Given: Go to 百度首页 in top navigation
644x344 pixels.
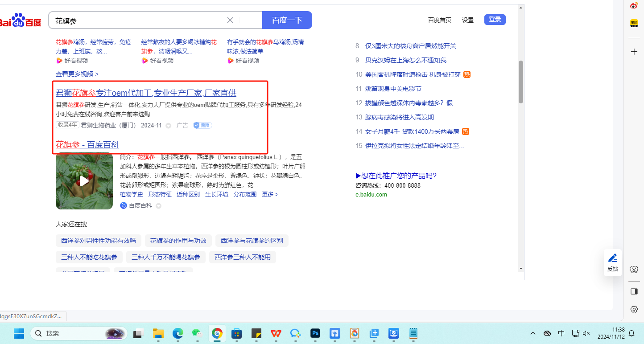Looking at the screenshot, I should click(x=439, y=20).
